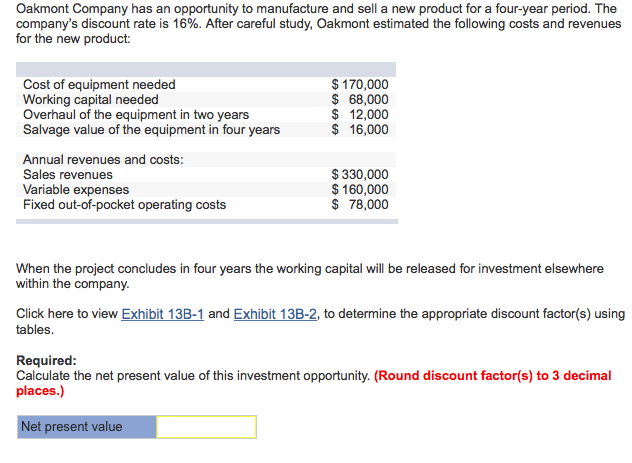This screenshot has height=463, width=632.
Task: Open the Exhibit 13B-1 link
Action: 162,314
